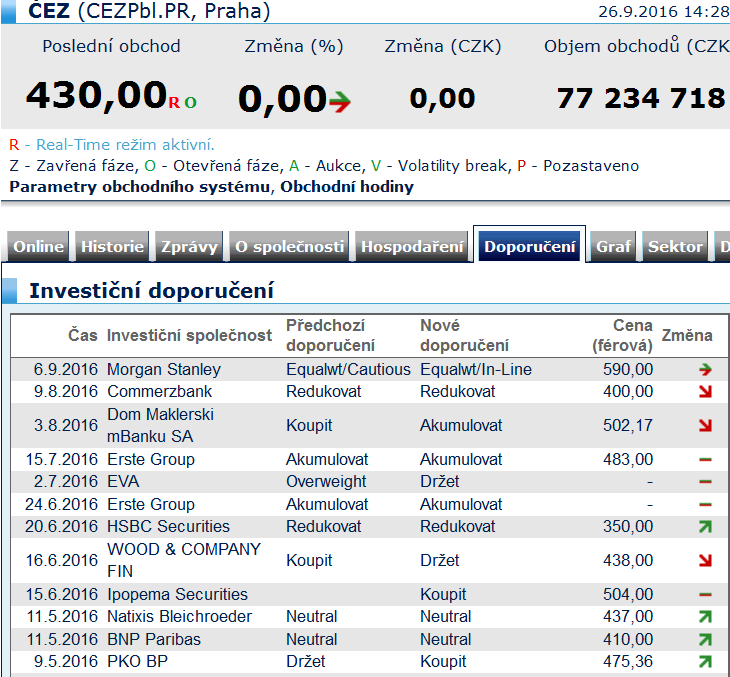Image resolution: width=730 pixels, height=677 pixels.
Task: Click Erste Group 15.7.2016 dash icon
Action: coord(705,460)
